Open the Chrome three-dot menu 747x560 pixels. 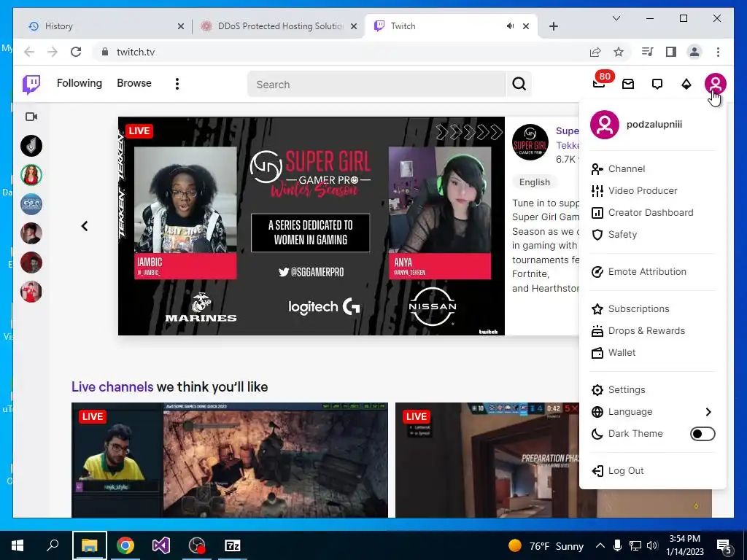(718, 52)
